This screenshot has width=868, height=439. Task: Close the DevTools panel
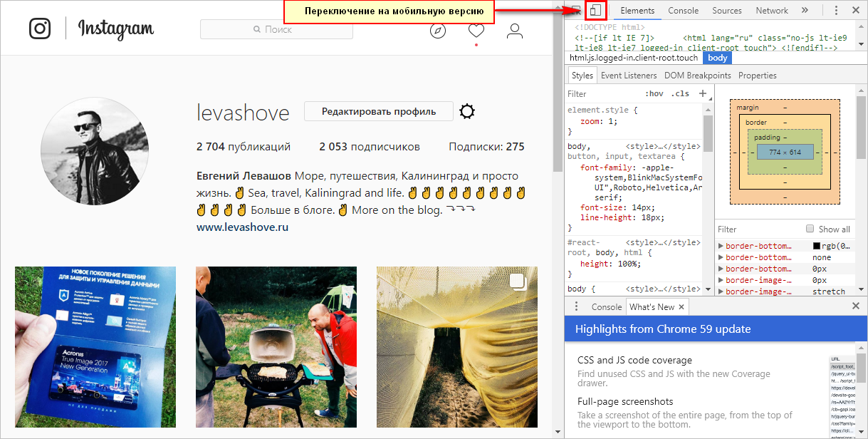pyautogui.click(x=855, y=11)
